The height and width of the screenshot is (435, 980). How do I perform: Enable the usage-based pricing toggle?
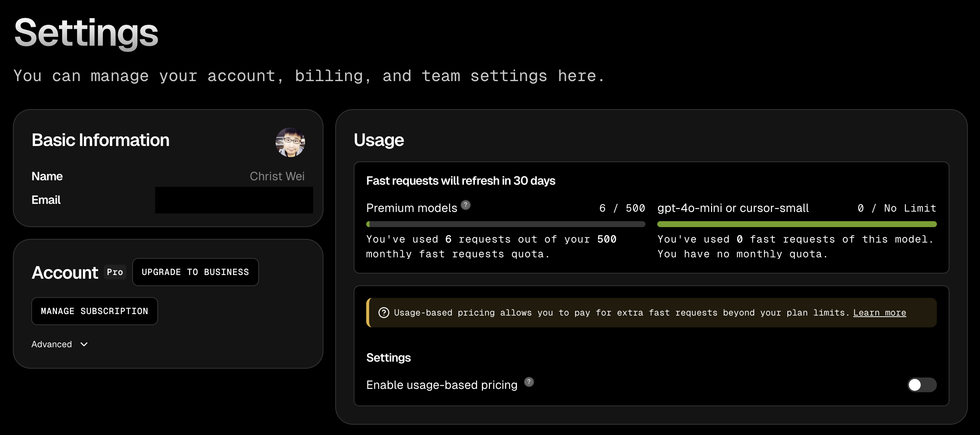[x=921, y=385]
